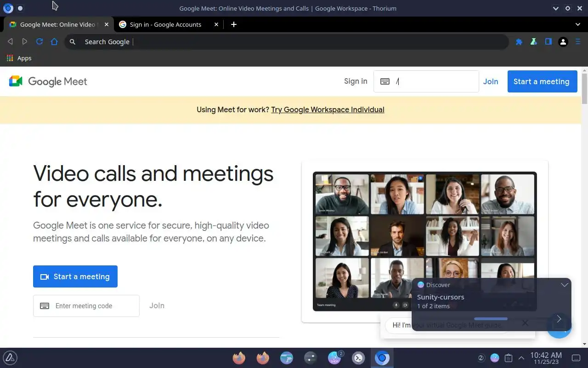Click the window pin dot in the title bar
The image size is (588, 368).
(x=20, y=8)
